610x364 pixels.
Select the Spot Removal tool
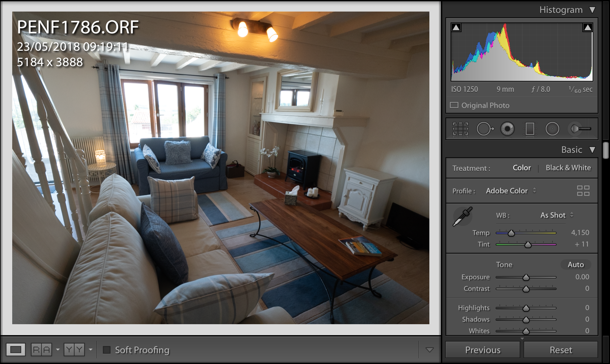(485, 129)
